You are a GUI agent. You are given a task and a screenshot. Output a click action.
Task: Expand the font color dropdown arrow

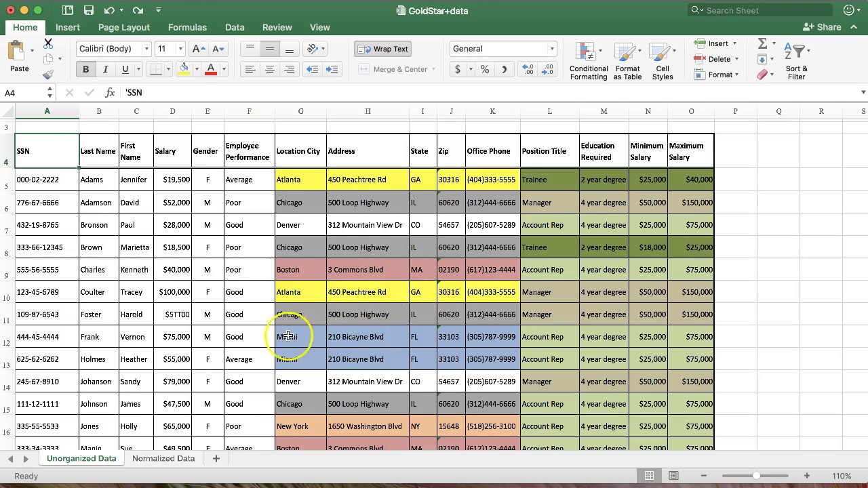coord(224,69)
